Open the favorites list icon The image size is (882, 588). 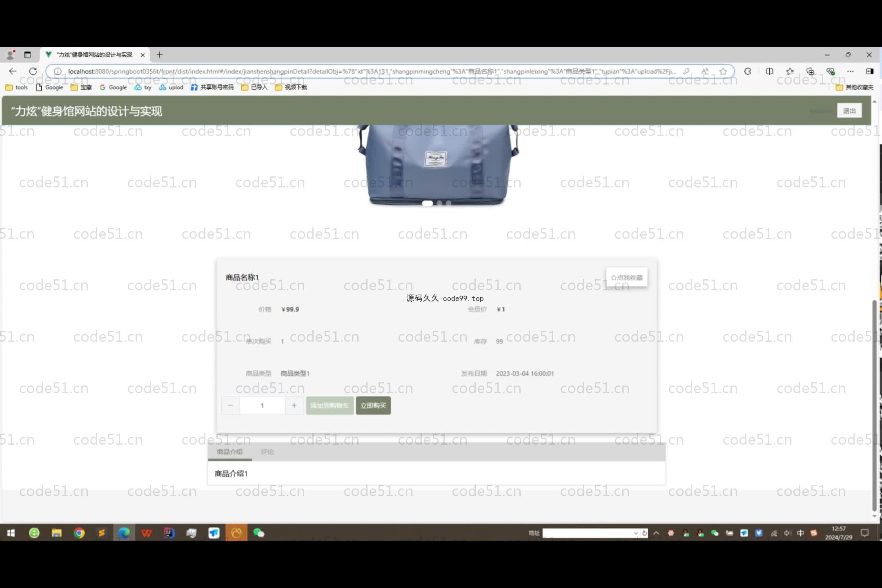(790, 71)
